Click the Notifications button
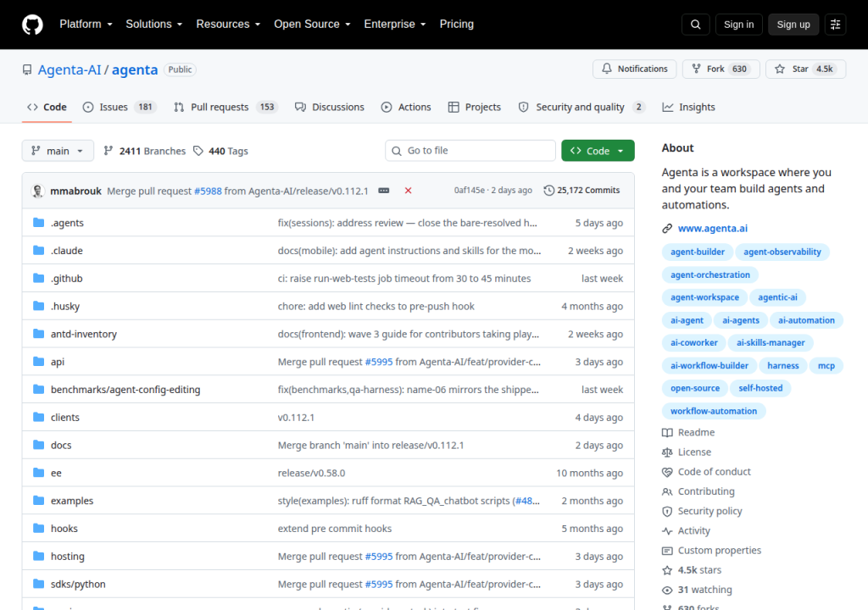This screenshot has width=868, height=610. click(634, 69)
